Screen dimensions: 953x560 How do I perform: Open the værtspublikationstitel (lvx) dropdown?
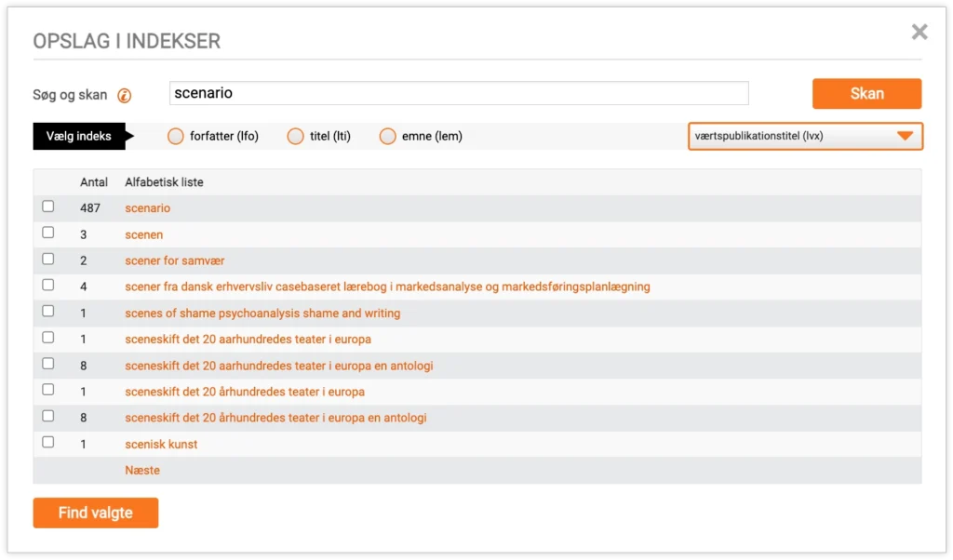click(805, 137)
